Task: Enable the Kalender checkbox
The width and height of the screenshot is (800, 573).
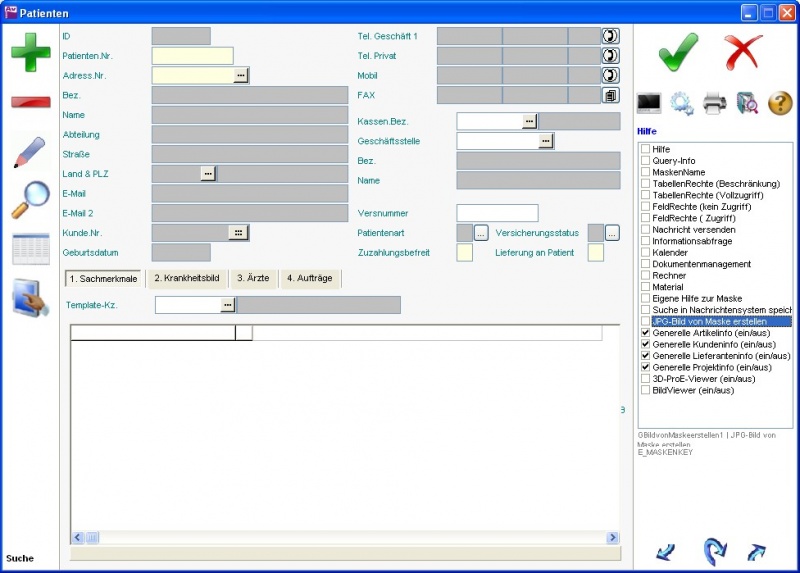Action: tap(645, 252)
